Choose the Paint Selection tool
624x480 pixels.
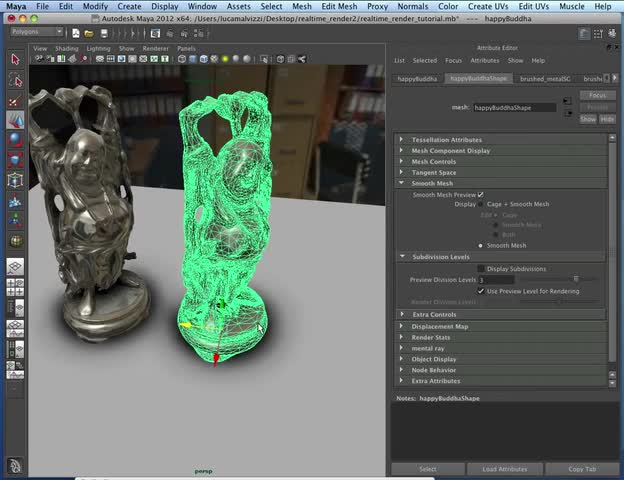click(15, 100)
